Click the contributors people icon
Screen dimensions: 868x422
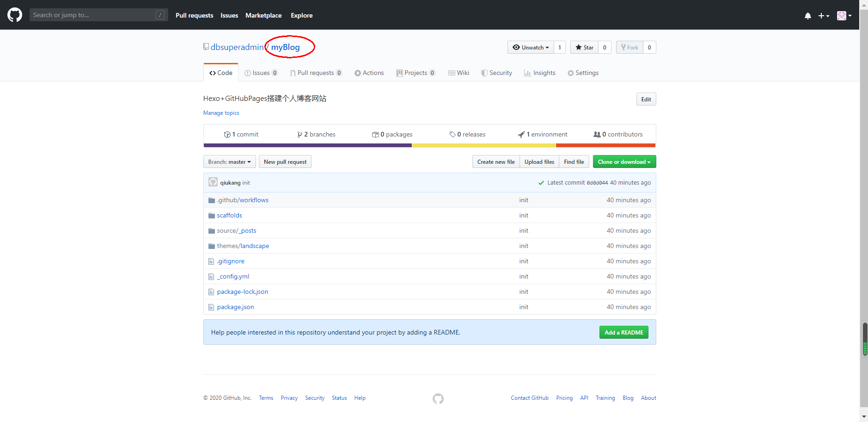coord(597,135)
